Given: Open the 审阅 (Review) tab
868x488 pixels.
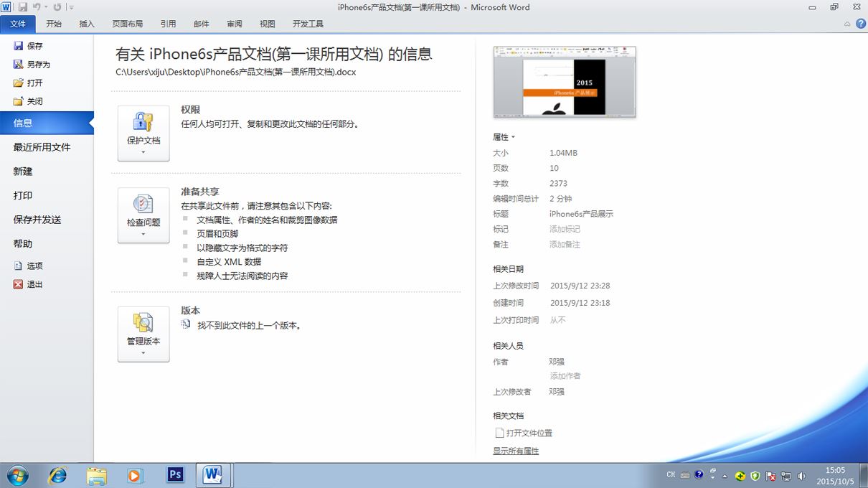Looking at the screenshot, I should pos(235,24).
